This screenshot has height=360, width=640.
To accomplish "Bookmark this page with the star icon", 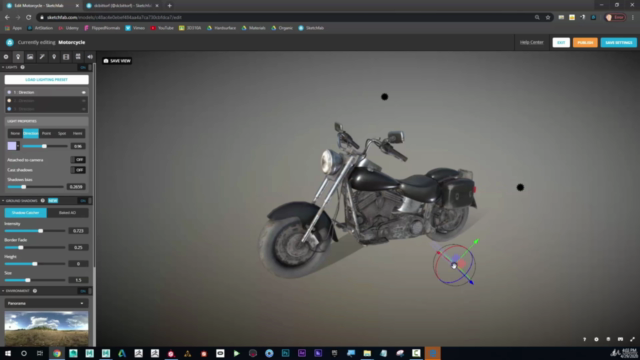I will [x=548, y=18].
